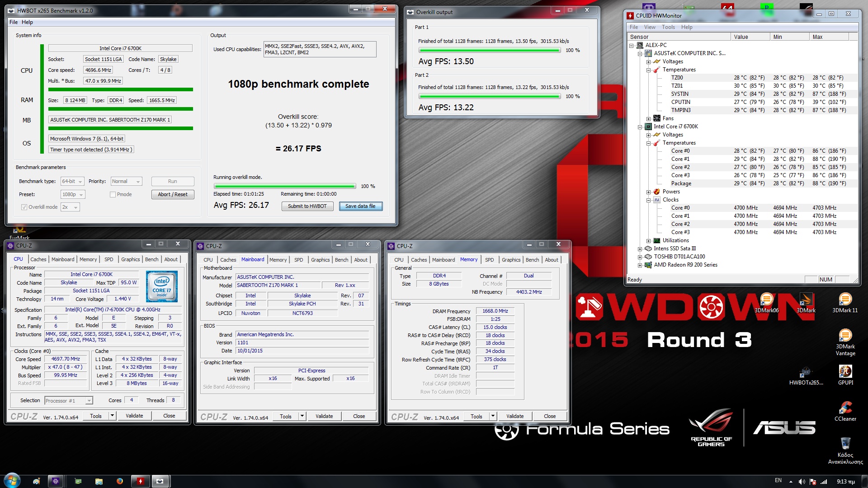Open Tools dropdown arrow in CPU-Z Mainboard window
Image resolution: width=868 pixels, height=488 pixels.
(302, 416)
